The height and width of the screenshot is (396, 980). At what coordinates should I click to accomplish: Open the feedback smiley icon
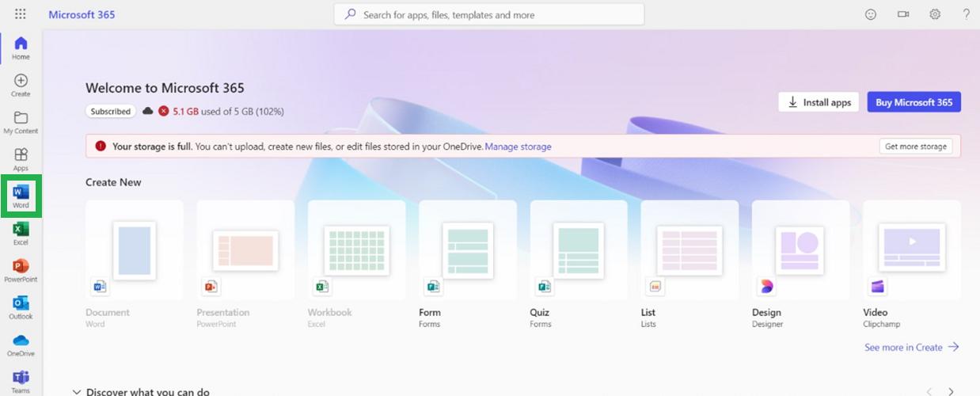point(871,14)
